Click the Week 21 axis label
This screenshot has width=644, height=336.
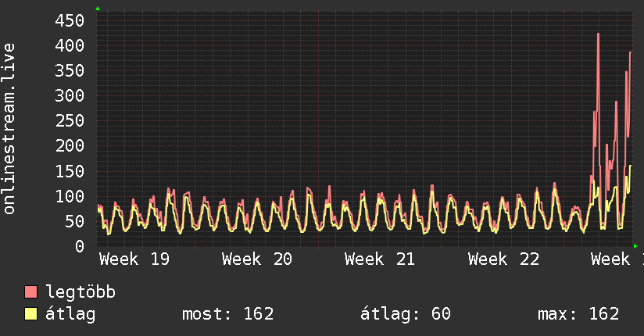pos(380,259)
